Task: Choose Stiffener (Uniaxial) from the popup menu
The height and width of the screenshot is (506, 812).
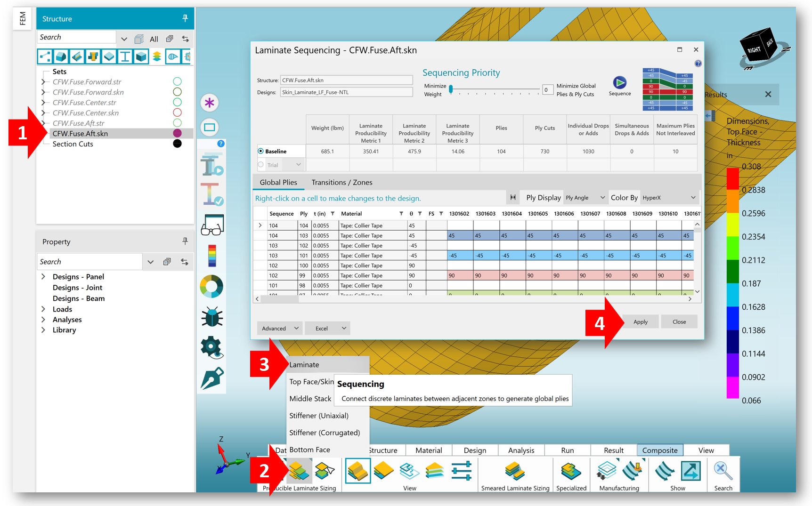Action: click(x=328, y=415)
